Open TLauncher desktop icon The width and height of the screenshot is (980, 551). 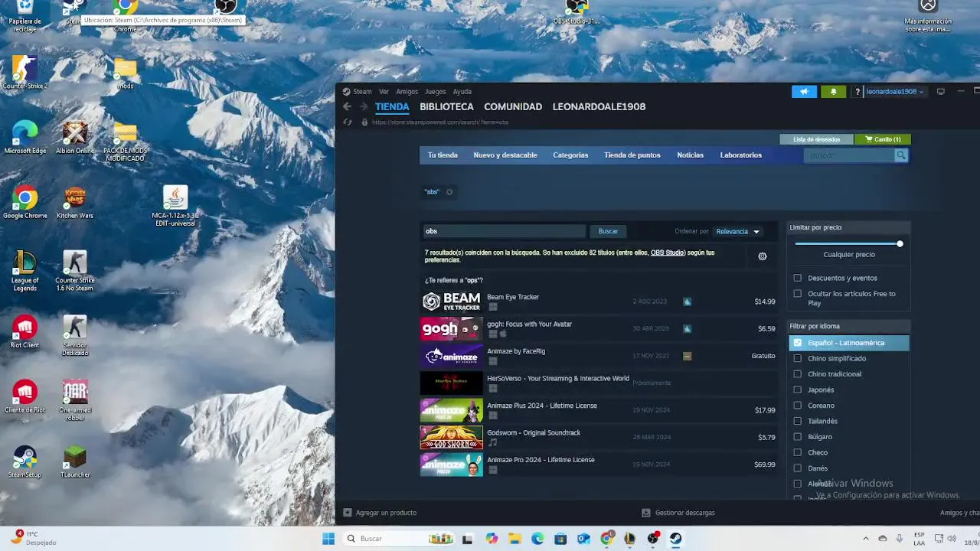point(75,461)
